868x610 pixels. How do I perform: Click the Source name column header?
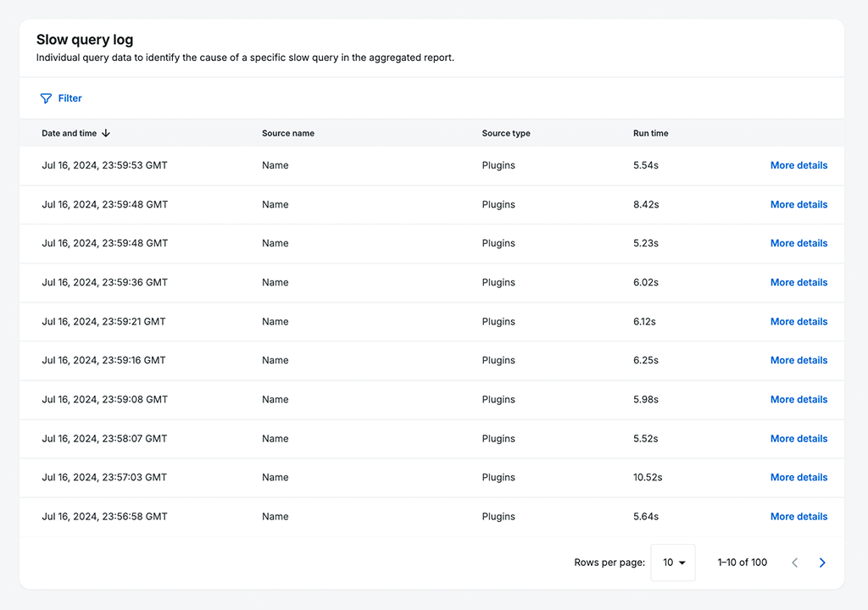[x=288, y=133]
